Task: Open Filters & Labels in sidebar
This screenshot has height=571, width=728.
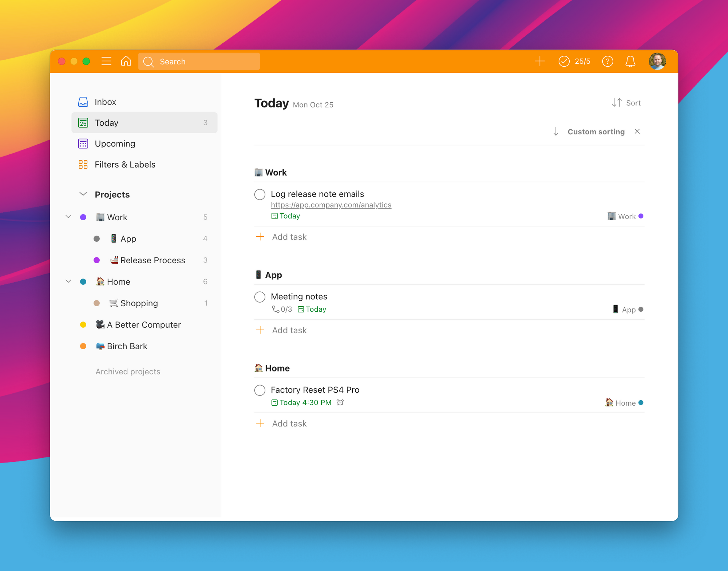Action: (124, 165)
